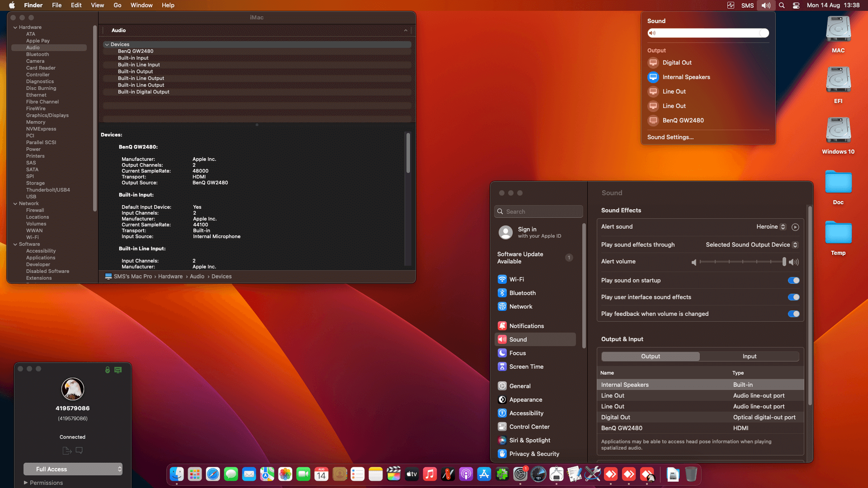
Task: Toggle Play feedback when volume is changed
Action: click(793, 314)
